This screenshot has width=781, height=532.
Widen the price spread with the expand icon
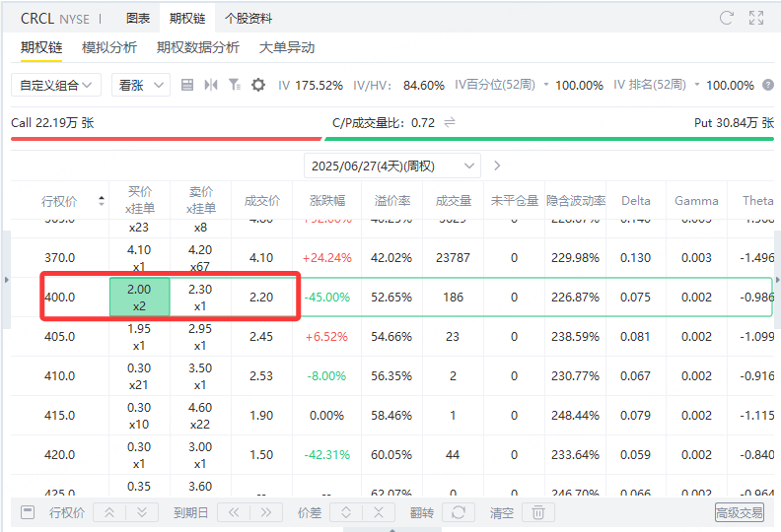coord(346,512)
